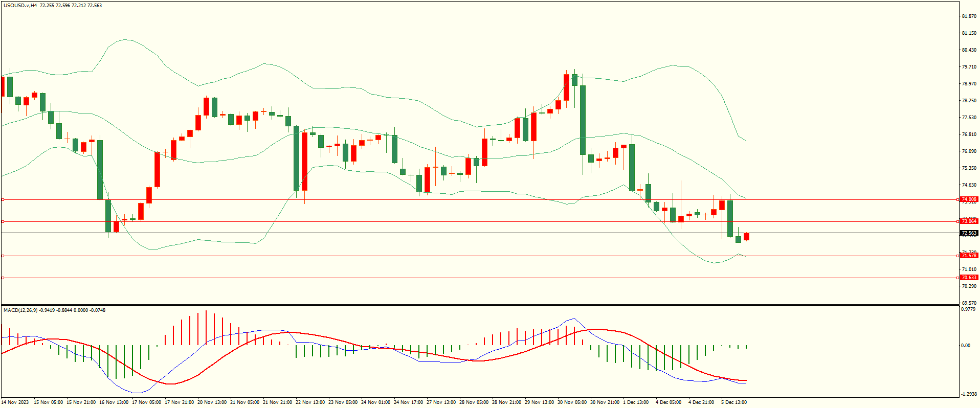Screen dimensions: 980x408
Task: Select the red 71.578 price tag
Action: (x=969, y=256)
